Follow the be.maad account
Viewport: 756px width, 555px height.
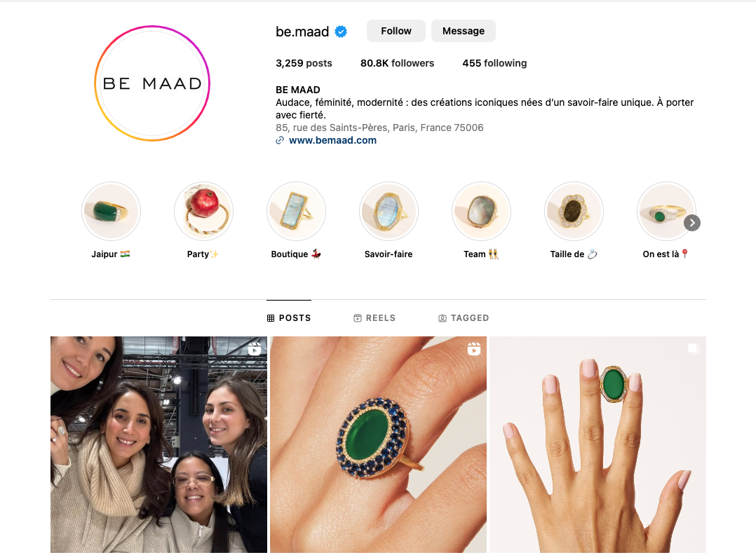click(396, 31)
